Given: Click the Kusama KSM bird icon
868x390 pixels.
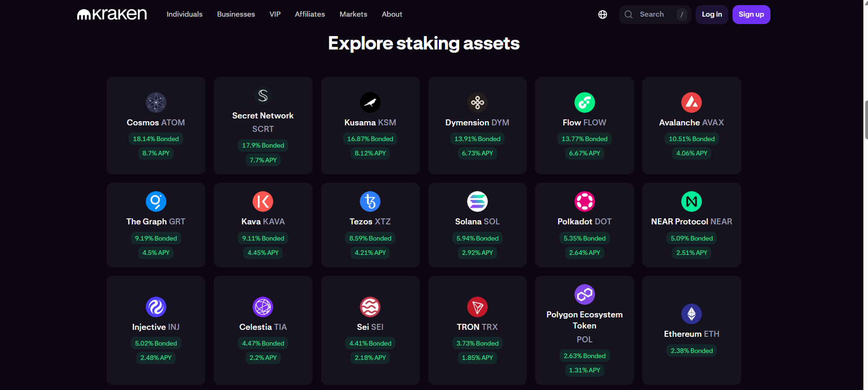Looking at the screenshot, I should 370,103.
